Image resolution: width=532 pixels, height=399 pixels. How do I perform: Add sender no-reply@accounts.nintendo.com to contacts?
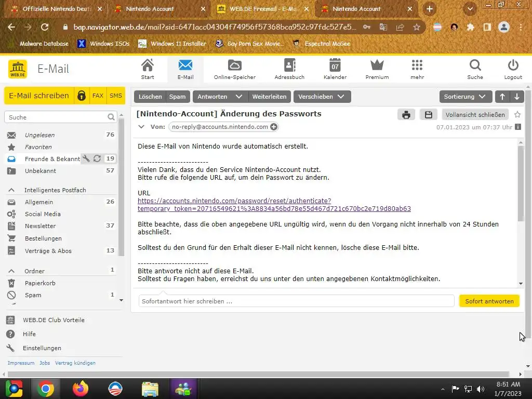274,127
